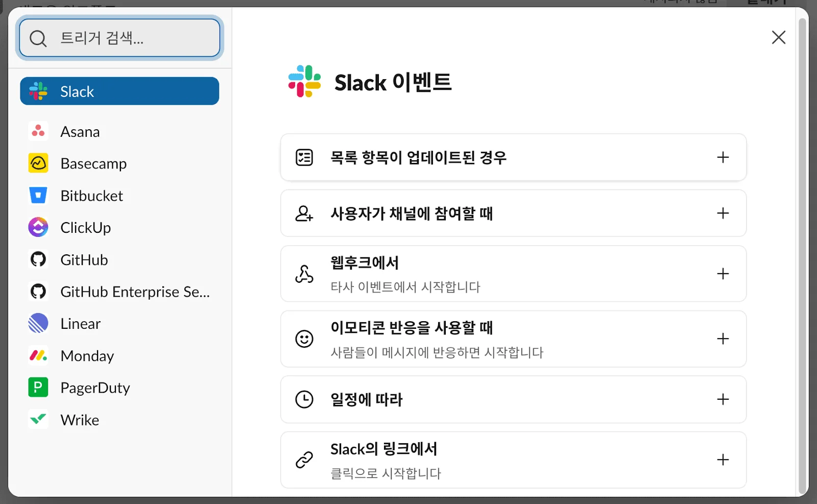Click the Wrike checkmark icon
The width and height of the screenshot is (817, 504).
pos(38,420)
